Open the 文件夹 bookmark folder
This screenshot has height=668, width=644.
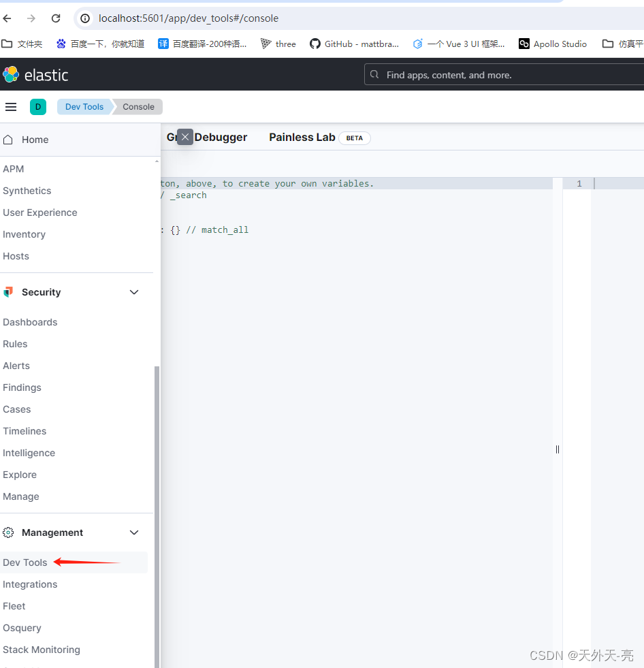22,44
